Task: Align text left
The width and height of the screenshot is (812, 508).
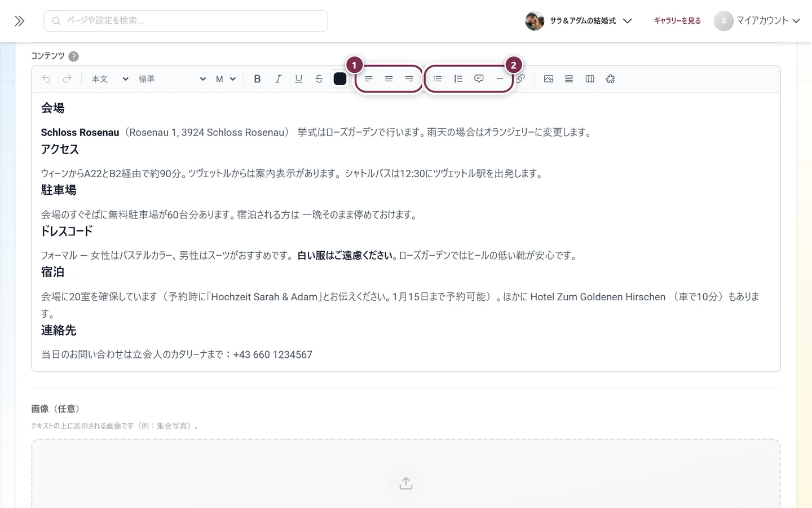Action: click(368, 79)
